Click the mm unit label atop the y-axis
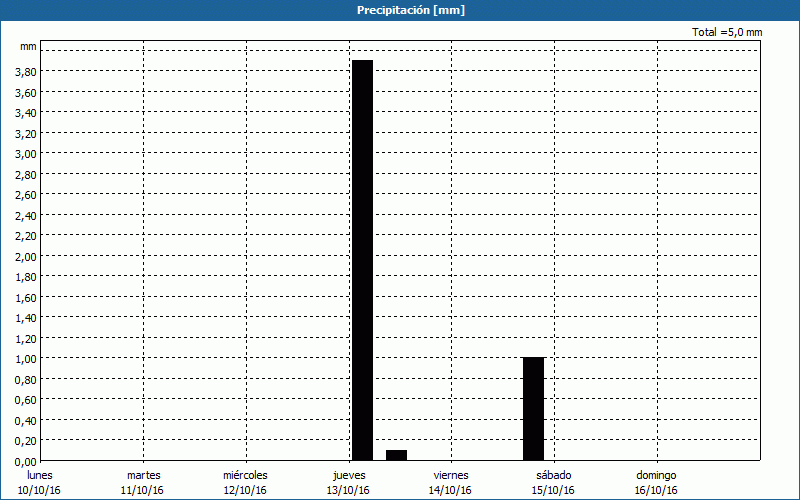Viewport: 800px width, 500px height. pyautogui.click(x=28, y=47)
